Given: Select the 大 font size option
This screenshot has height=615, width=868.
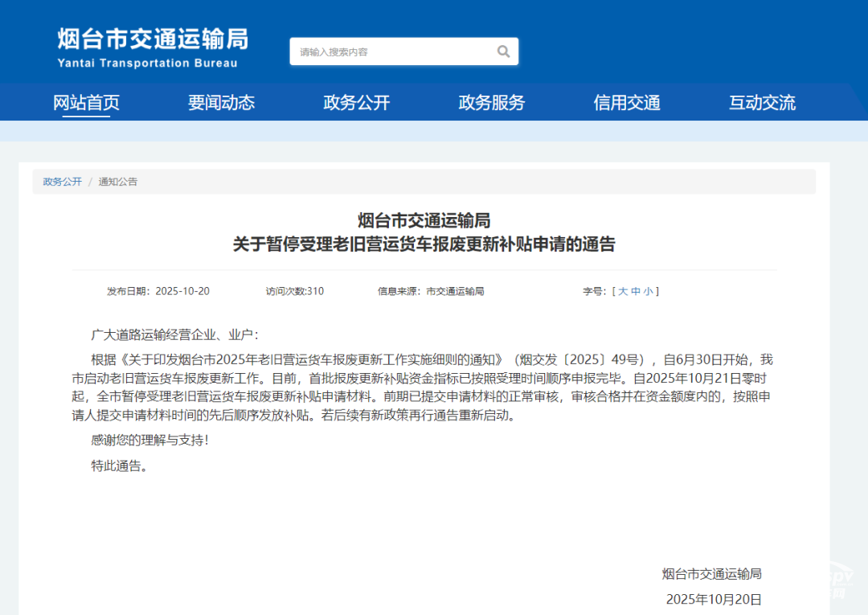Looking at the screenshot, I should (624, 291).
